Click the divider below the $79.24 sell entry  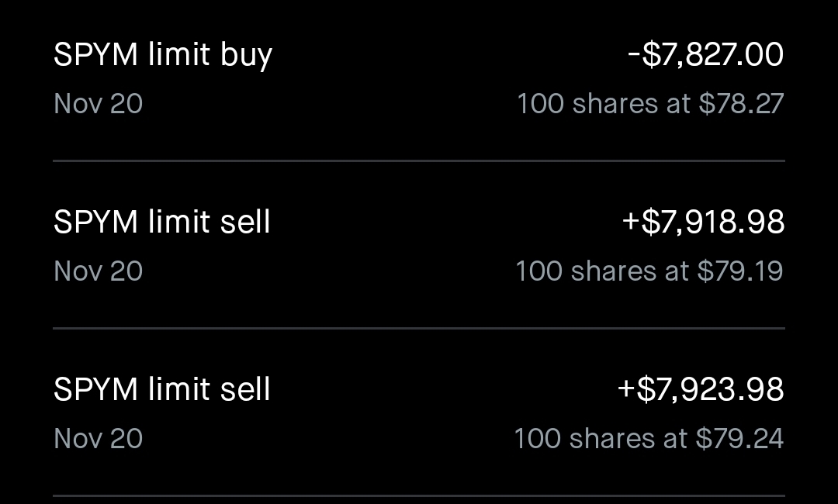tap(419, 495)
